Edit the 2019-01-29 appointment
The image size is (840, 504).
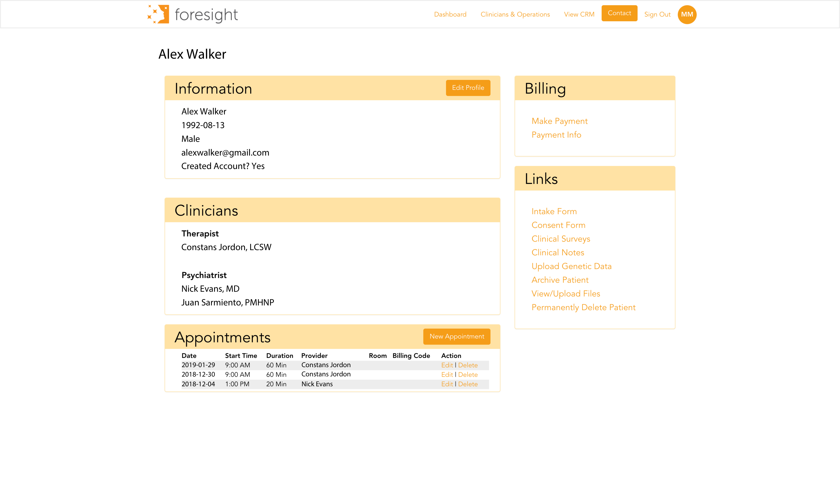(447, 365)
